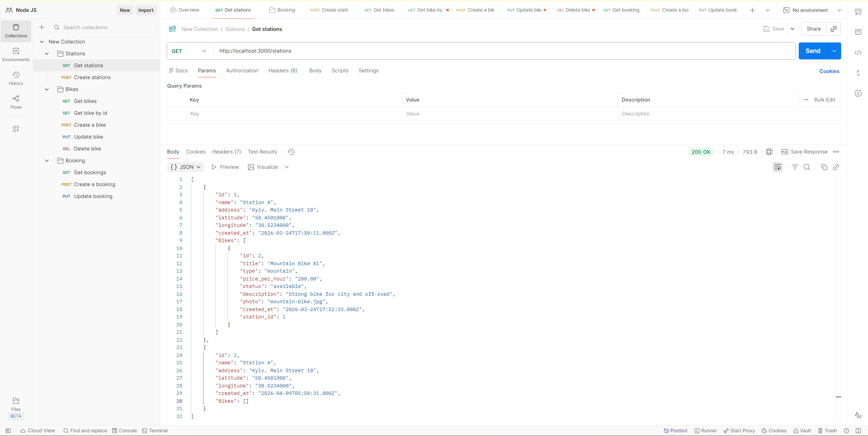Viewport: 868px width, 436px height.
Task: Copy the response body with copy icon
Action: tap(824, 167)
